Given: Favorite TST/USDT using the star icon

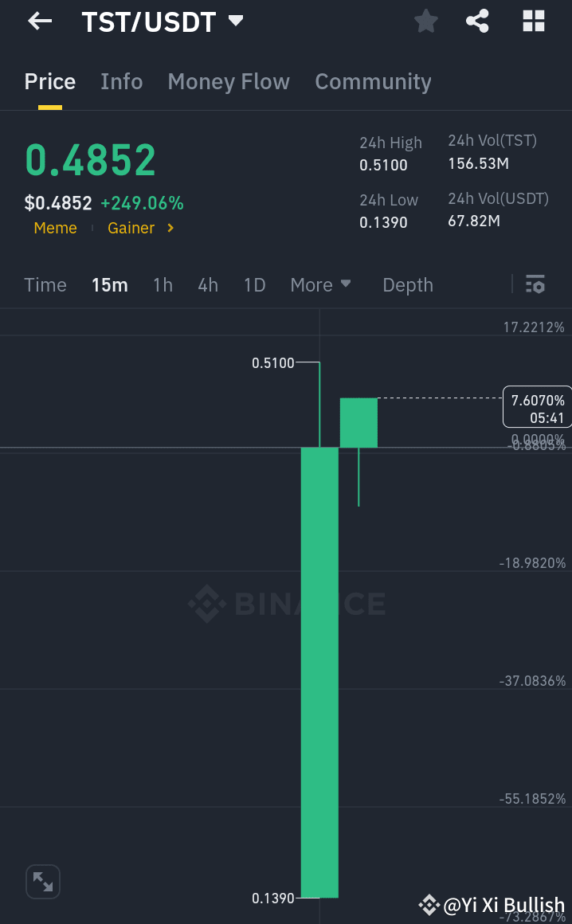Looking at the screenshot, I should (425, 21).
